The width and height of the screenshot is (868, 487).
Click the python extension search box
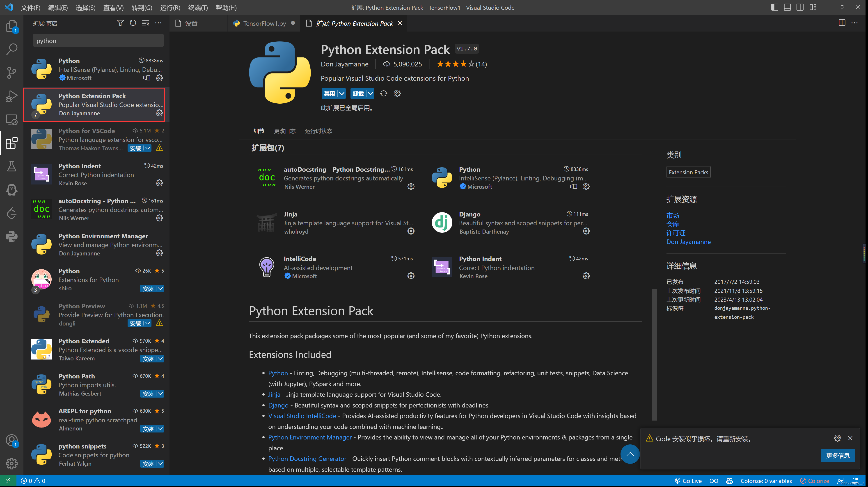(98, 41)
